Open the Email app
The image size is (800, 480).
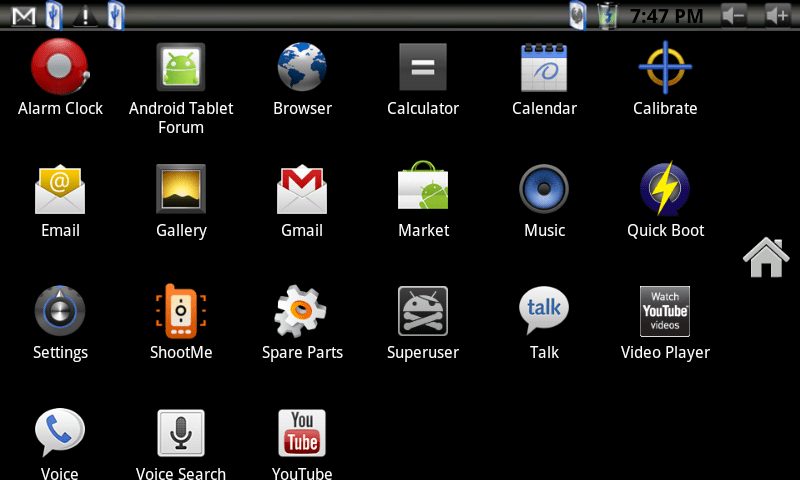[x=60, y=189]
